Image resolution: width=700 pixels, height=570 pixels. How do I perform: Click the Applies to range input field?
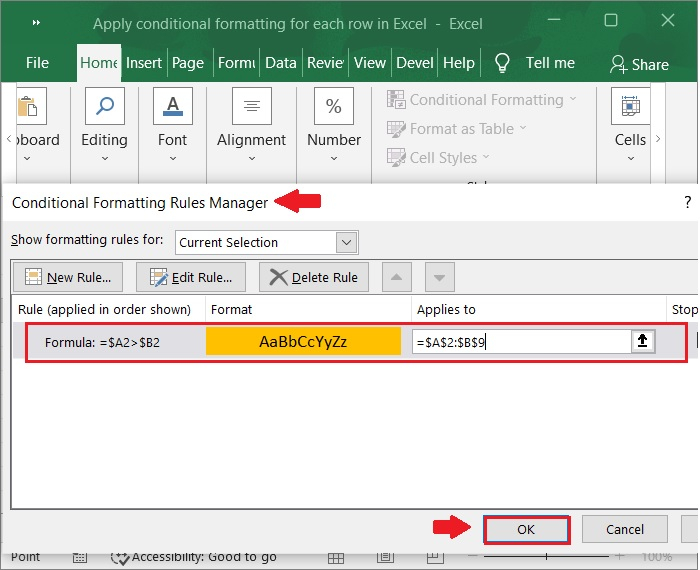pos(520,341)
